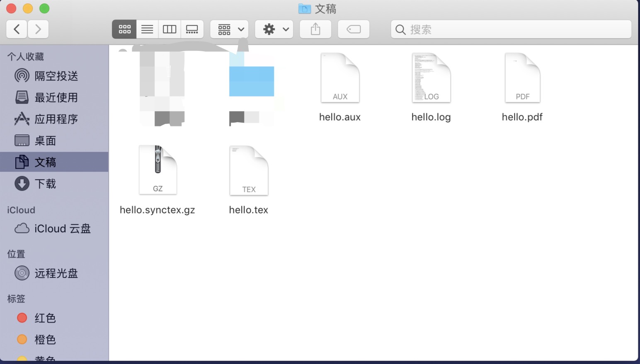The image size is (640, 364).
Task: Navigate back with the back arrow
Action: pyautogui.click(x=16, y=29)
